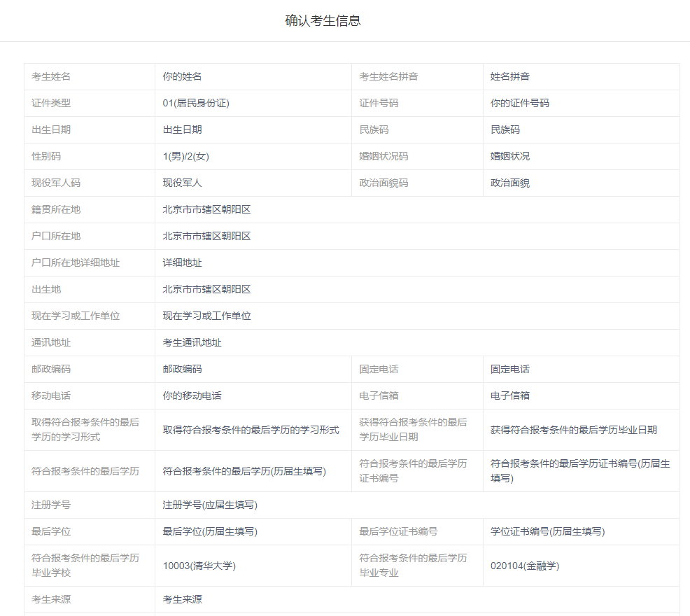This screenshot has width=690, height=616.
Task: Select the value 注册学号(应届生填写)
Action: [210, 505]
